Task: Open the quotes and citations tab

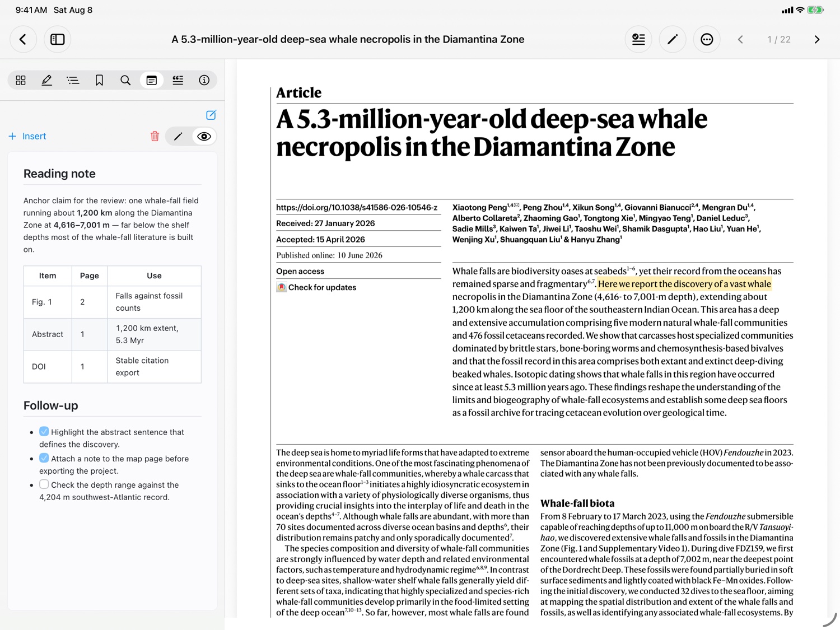Action: tap(178, 80)
